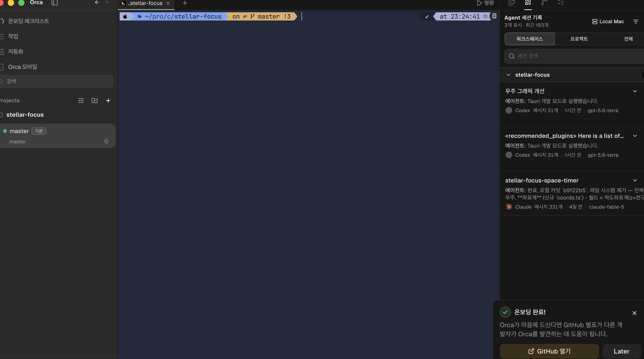
Task: Collapse the stellar-focus session group
Action: point(508,75)
